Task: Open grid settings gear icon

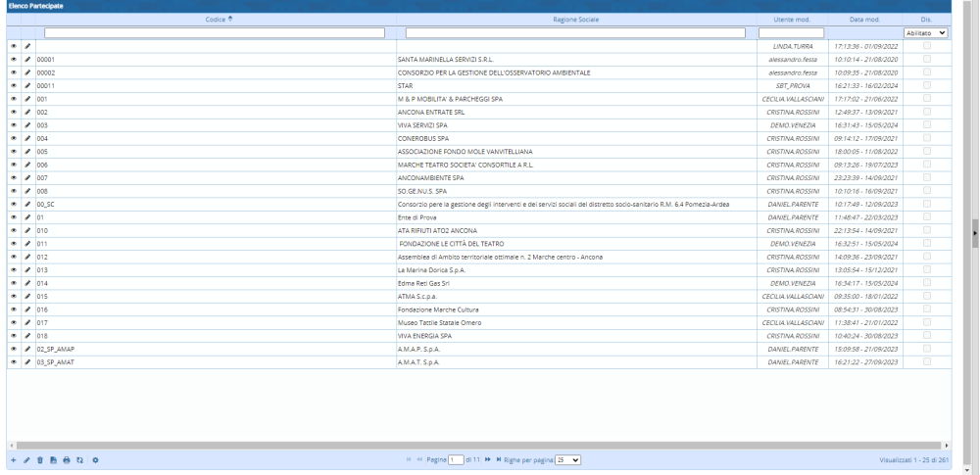Action: [x=95, y=459]
